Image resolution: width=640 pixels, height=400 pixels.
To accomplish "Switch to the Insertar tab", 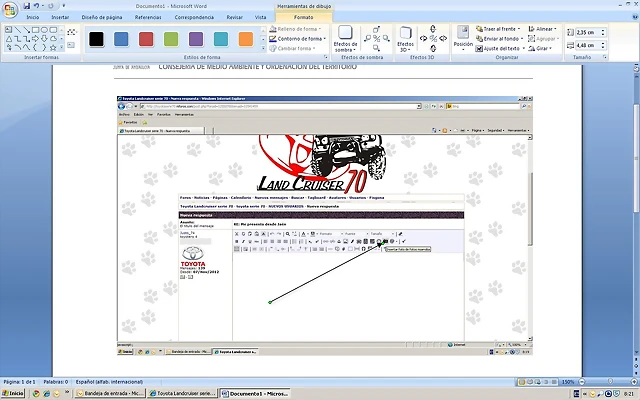I will coord(60,17).
